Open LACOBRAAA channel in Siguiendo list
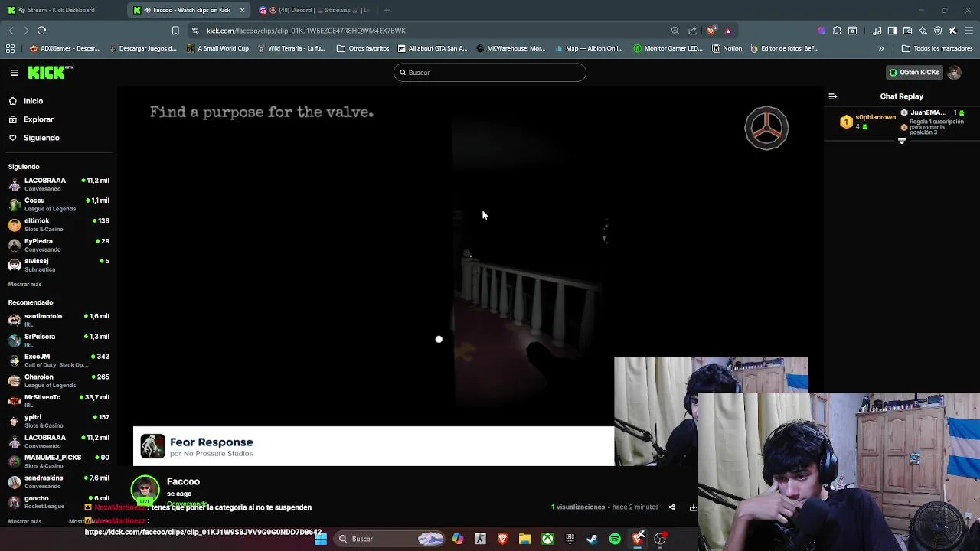The height and width of the screenshot is (551, 980). point(59,184)
